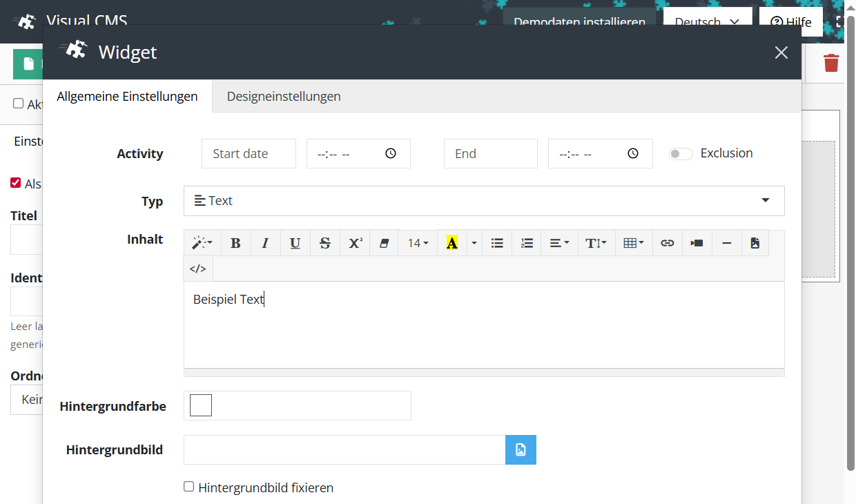The width and height of the screenshot is (856, 504).
Task: Toggle bold formatting in editor toolbar
Action: 235,243
